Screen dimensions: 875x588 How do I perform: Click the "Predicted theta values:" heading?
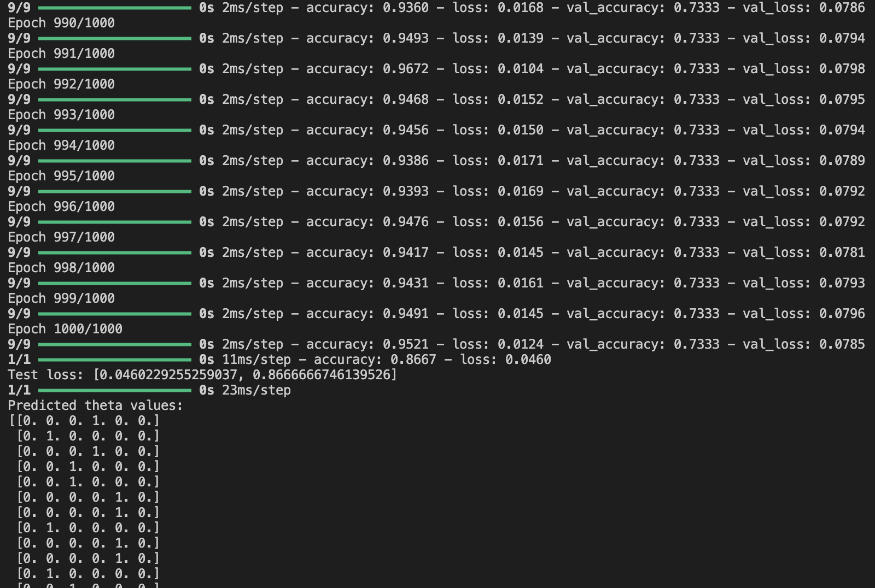click(95, 405)
